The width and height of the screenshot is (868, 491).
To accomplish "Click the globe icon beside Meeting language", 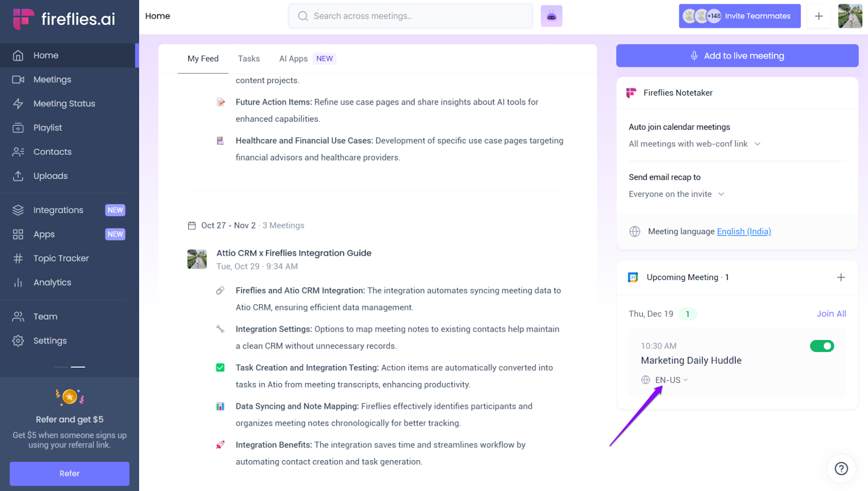I will [x=635, y=232].
